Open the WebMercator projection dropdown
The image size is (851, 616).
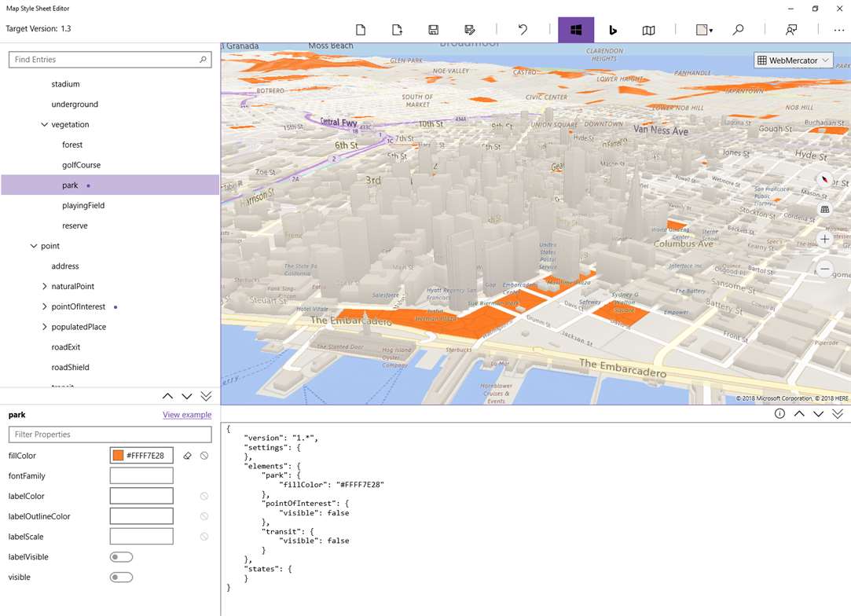[x=793, y=60]
